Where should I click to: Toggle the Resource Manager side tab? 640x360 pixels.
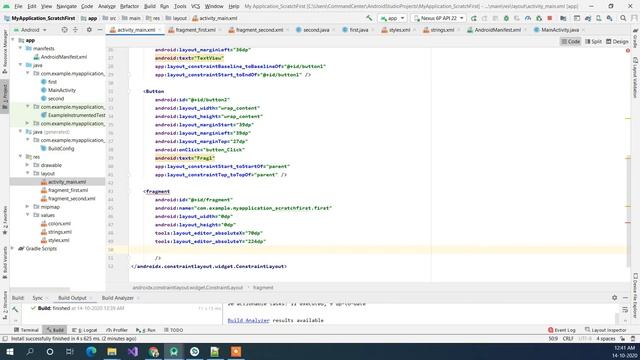[x=5, y=51]
